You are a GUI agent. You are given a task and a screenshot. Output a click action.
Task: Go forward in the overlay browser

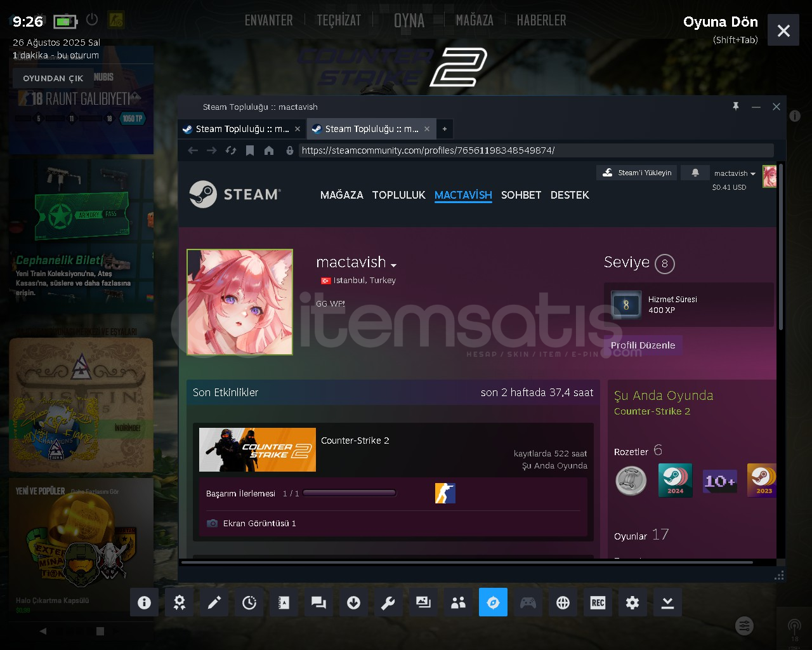[212, 150]
